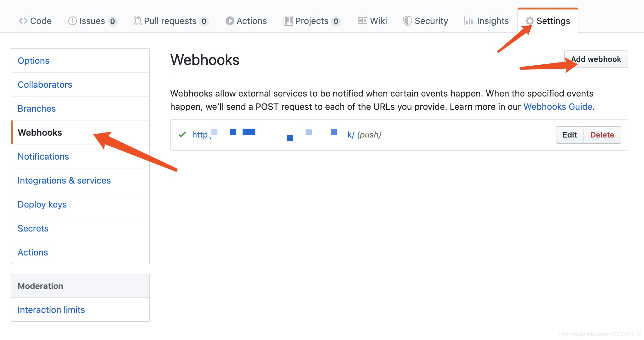Open Interaction limits under Moderation
Viewport: 644px width, 340px height.
tap(51, 310)
